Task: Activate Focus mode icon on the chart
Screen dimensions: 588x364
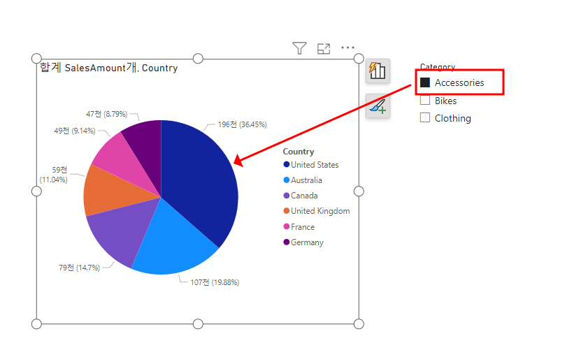Action: [x=324, y=49]
